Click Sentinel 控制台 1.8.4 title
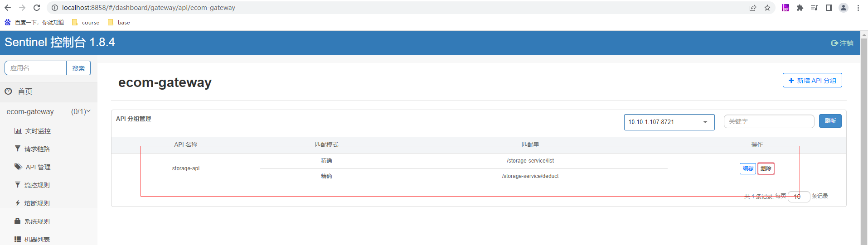868x245 pixels. click(60, 42)
